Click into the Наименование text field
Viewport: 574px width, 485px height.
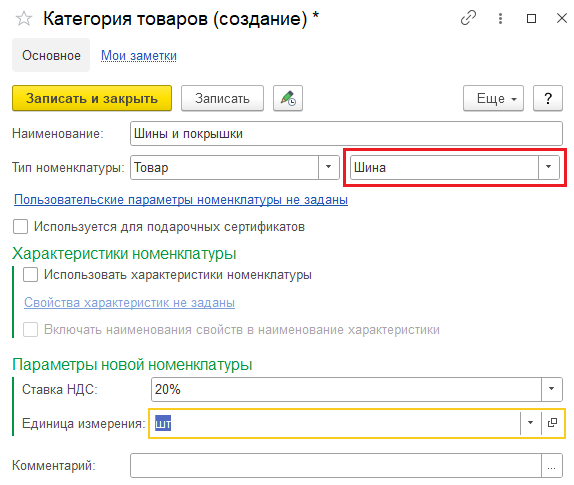coord(346,134)
